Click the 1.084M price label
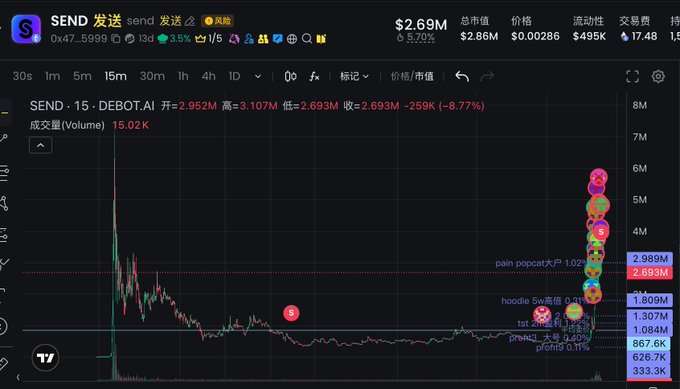This screenshot has height=389, width=680. 650,330
